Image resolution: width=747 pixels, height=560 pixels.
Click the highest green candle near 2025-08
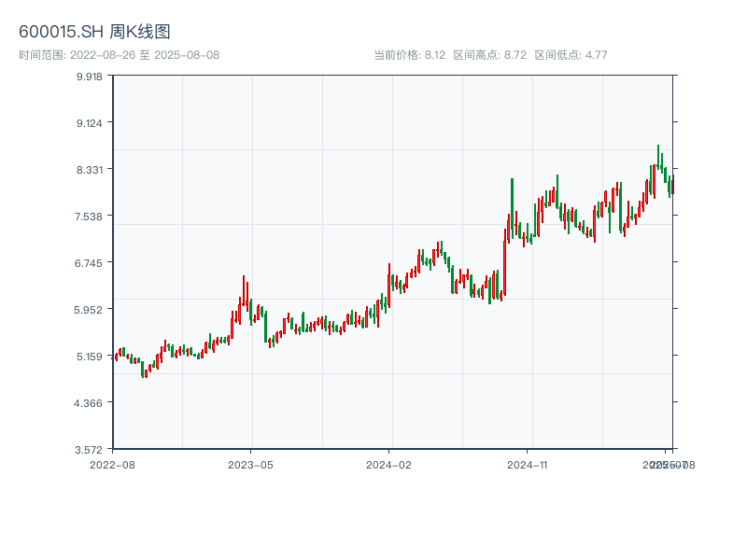658,157
